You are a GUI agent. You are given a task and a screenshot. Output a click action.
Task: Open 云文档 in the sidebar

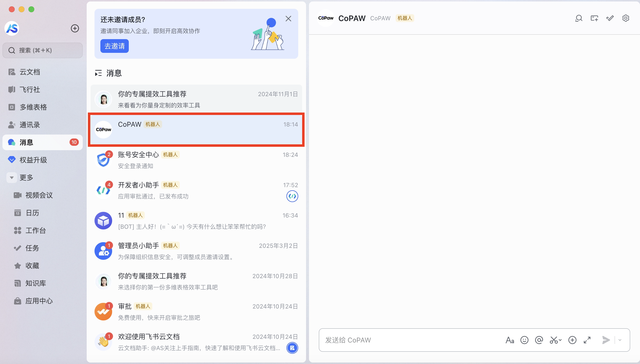point(30,72)
